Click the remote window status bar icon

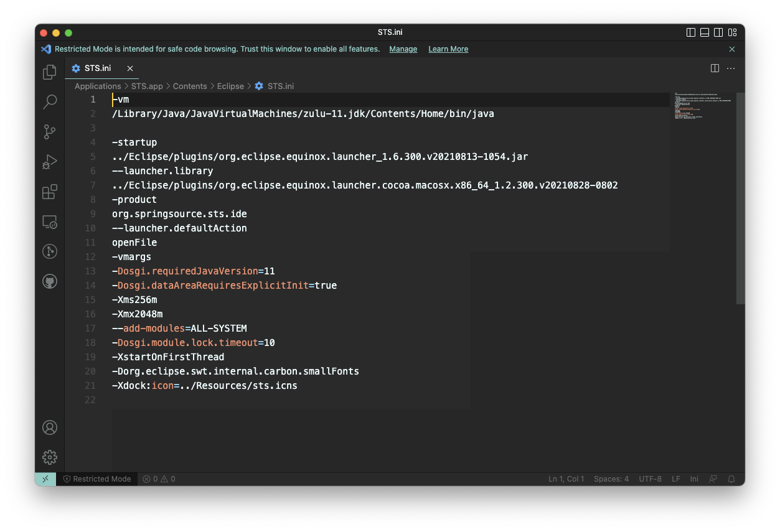45,479
